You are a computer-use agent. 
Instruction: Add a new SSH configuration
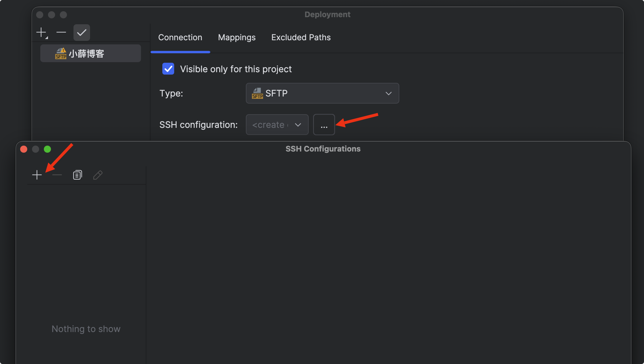[x=37, y=175]
